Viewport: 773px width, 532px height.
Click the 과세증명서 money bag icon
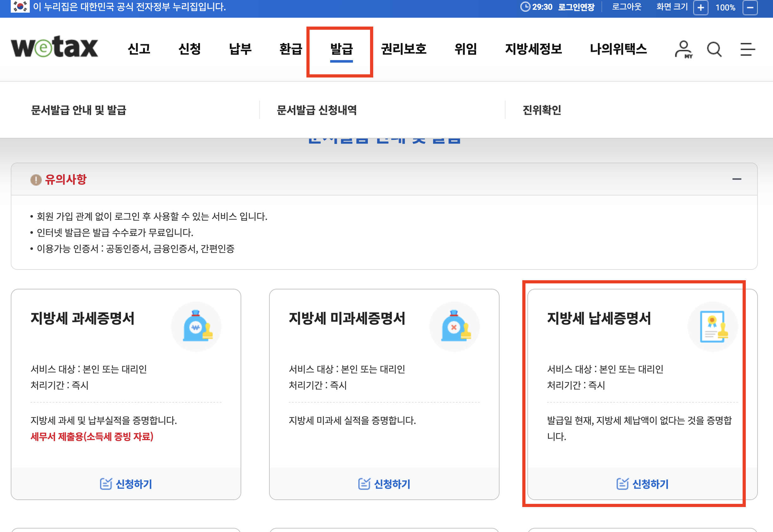pos(197,326)
